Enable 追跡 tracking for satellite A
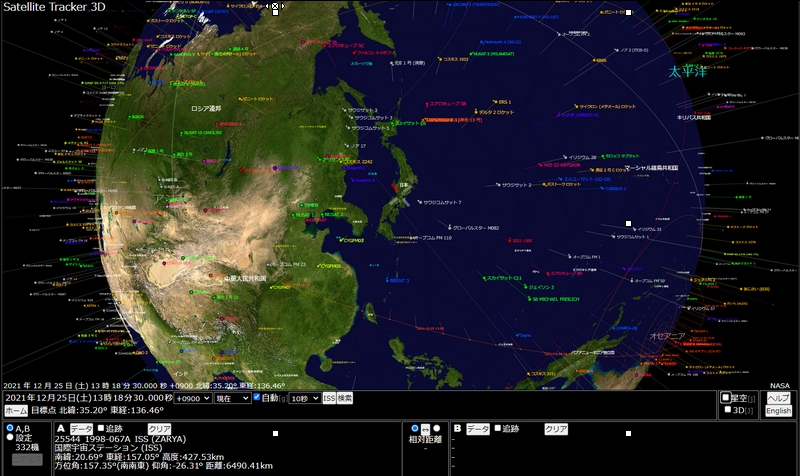This screenshot has width=800, height=476. point(101,428)
